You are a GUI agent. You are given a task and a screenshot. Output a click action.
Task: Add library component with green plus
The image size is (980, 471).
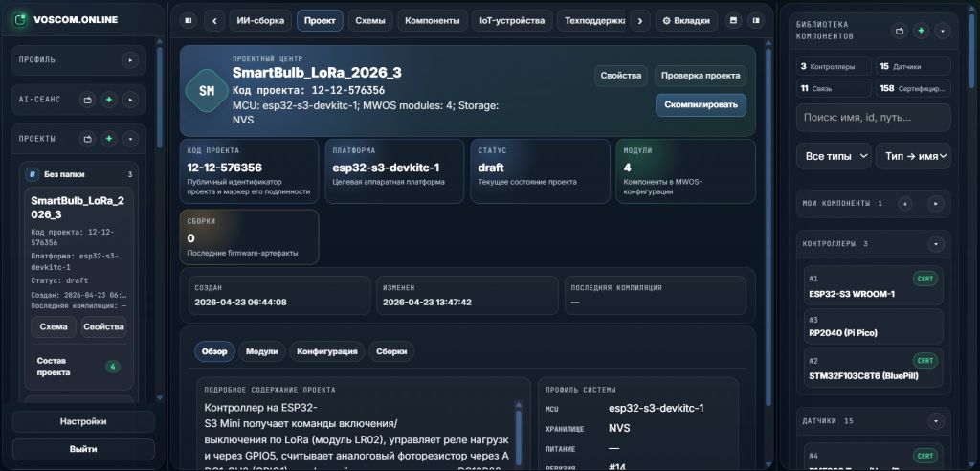(x=921, y=30)
